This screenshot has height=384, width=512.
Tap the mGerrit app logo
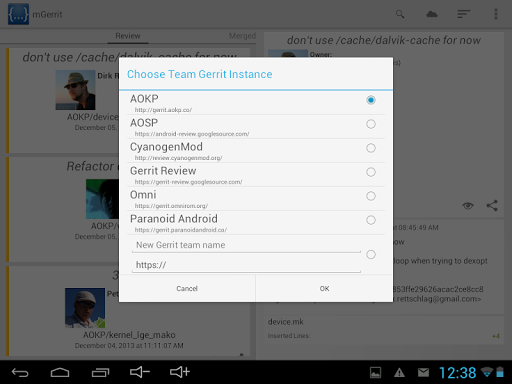point(18,14)
